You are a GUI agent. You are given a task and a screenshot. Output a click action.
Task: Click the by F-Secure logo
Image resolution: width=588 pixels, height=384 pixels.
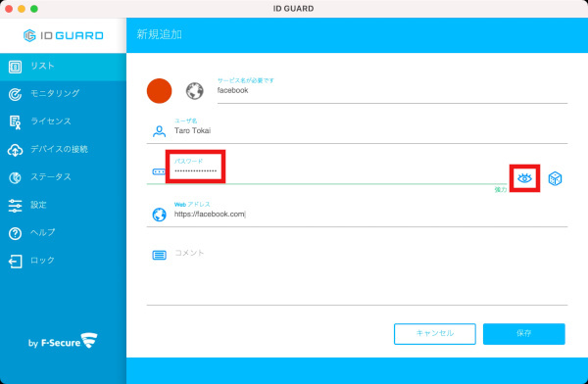pyautogui.click(x=63, y=341)
